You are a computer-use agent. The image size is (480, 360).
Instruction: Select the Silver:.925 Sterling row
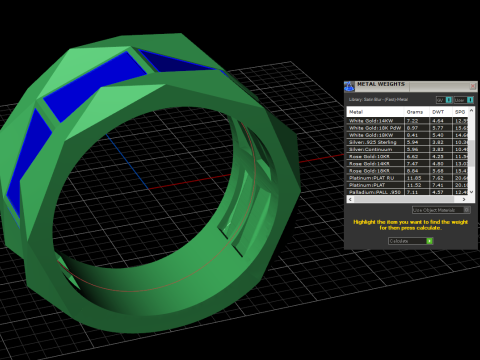(x=407, y=142)
